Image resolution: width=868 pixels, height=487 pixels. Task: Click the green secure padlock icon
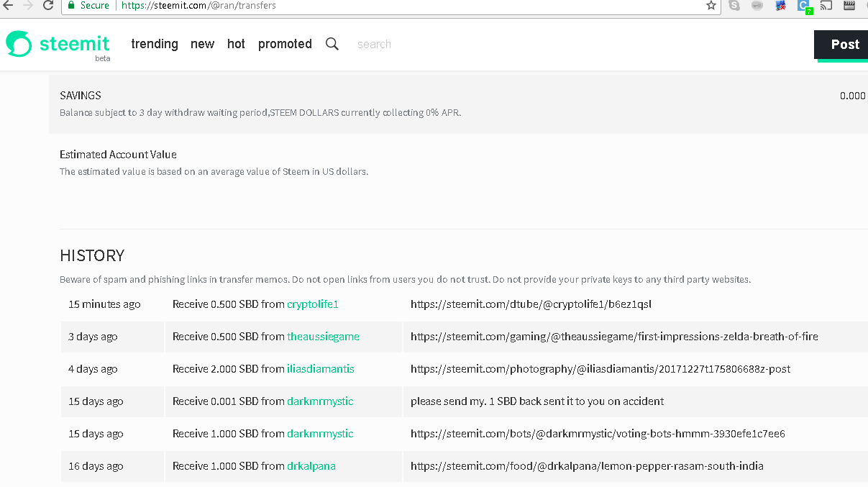(71, 5)
